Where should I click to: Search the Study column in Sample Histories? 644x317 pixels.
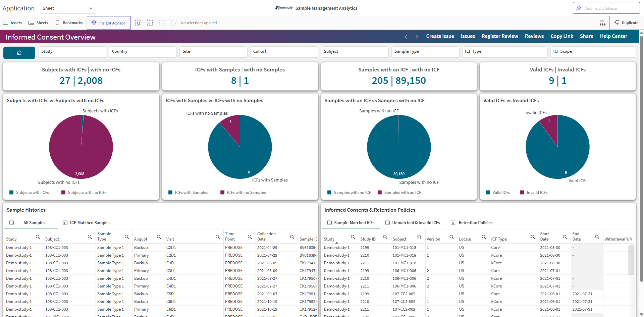pyautogui.click(x=38, y=237)
